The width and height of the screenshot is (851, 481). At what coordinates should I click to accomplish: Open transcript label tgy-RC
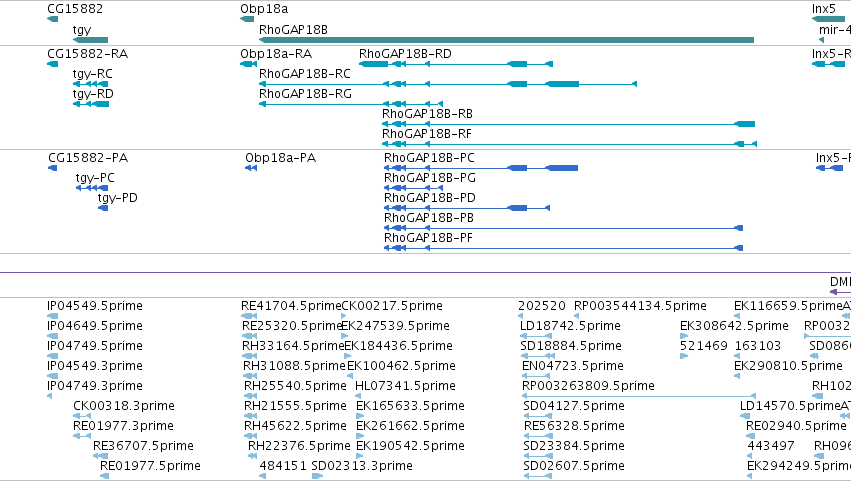(x=93, y=74)
